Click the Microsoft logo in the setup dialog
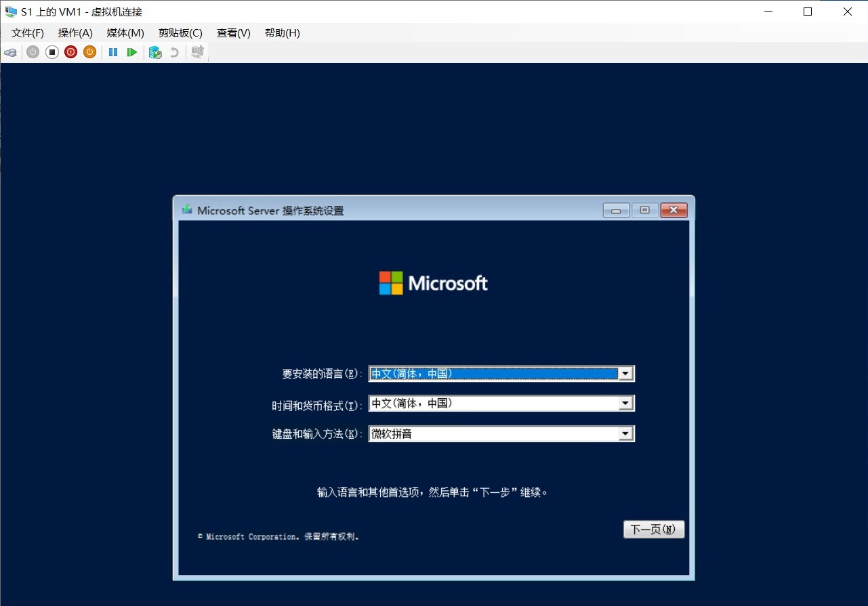 pos(433,283)
